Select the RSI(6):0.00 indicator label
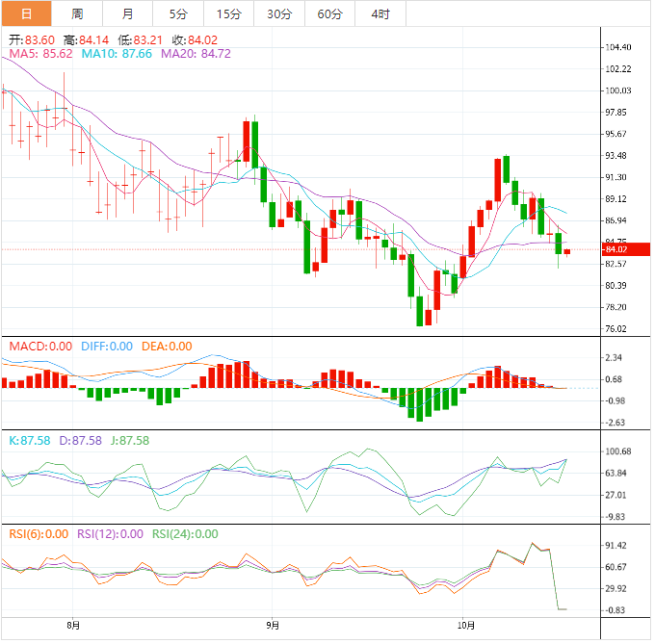Image resolution: width=655 pixels, height=644 pixels. pos(39,534)
